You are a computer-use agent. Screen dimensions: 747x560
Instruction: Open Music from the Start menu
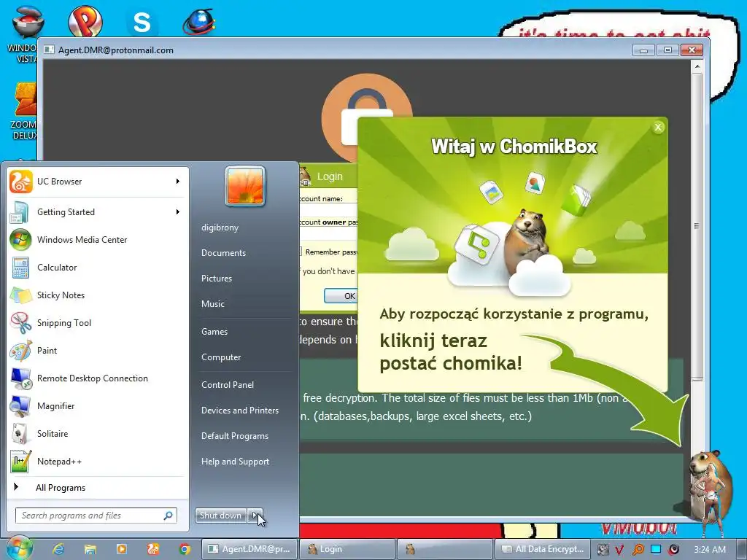(212, 304)
